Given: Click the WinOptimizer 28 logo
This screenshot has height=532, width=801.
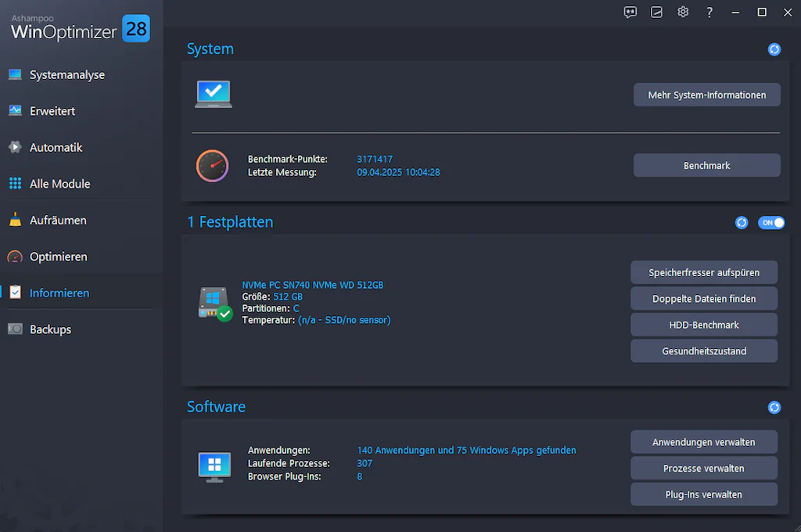Looking at the screenshot, I should 81,29.
